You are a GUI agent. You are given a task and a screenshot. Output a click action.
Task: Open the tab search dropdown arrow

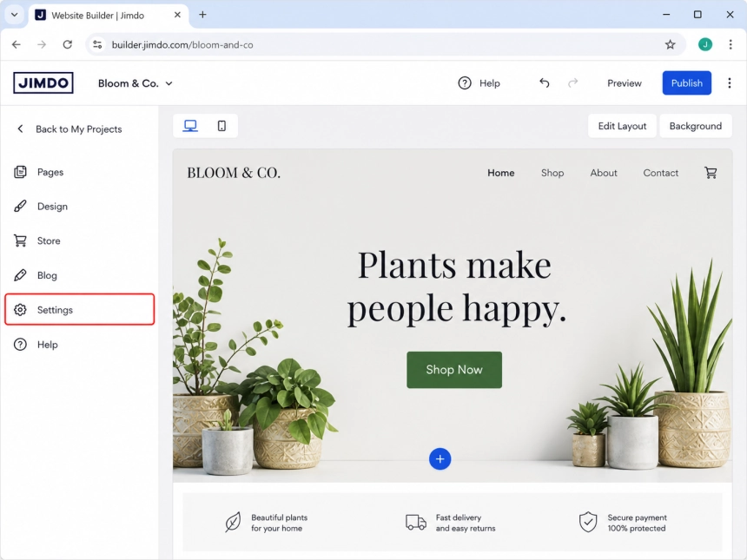click(x=14, y=15)
